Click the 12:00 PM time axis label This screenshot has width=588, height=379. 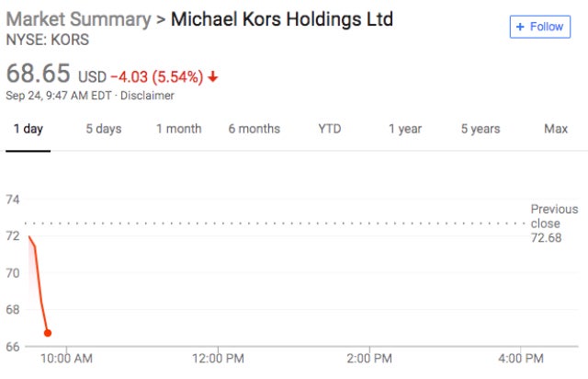219,358
